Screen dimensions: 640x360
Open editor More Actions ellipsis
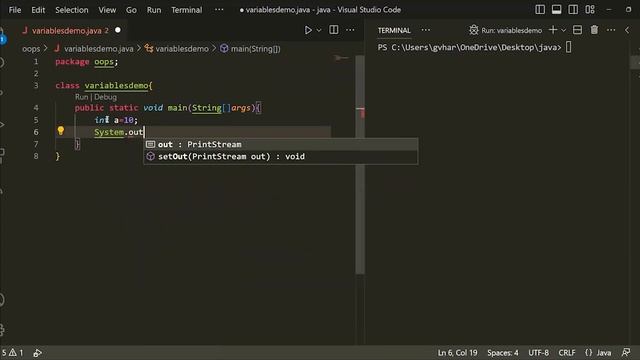coord(350,30)
